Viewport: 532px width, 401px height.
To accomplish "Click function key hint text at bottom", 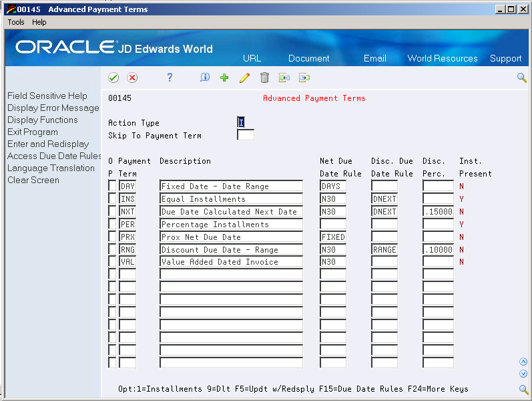I will click(x=293, y=389).
